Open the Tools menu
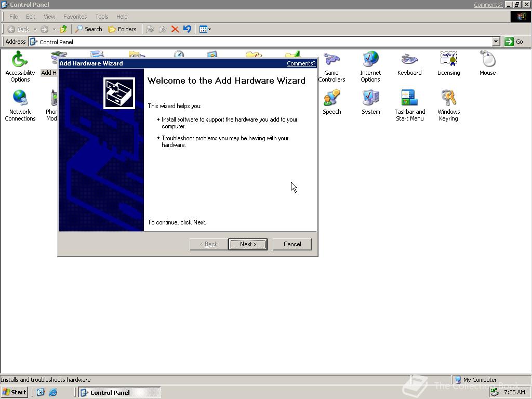532x399 pixels. (101, 17)
